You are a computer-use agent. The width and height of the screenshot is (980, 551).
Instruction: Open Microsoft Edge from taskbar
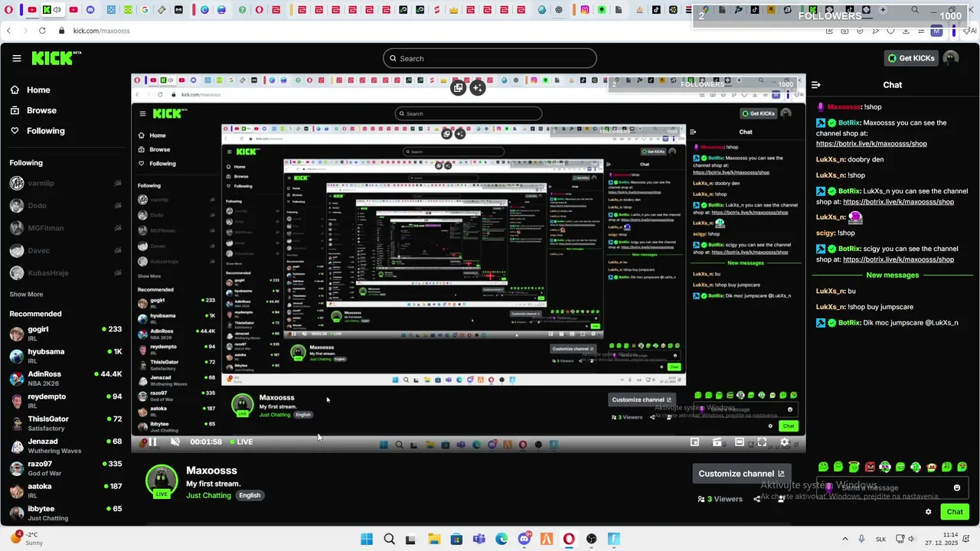(x=501, y=539)
